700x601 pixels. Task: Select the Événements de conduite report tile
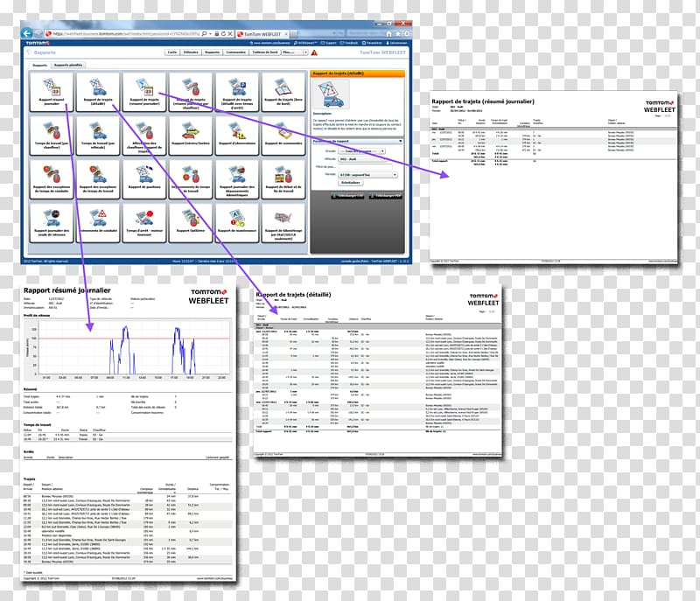[x=98, y=223]
